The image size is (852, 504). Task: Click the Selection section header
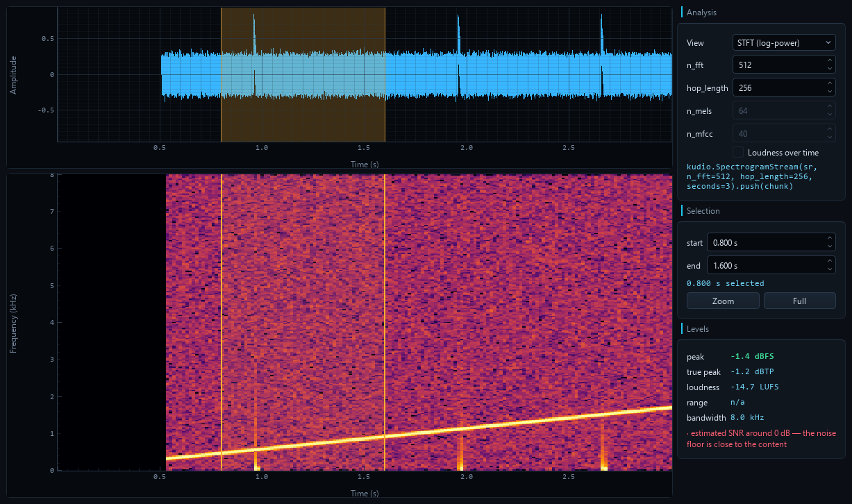point(703,211)
